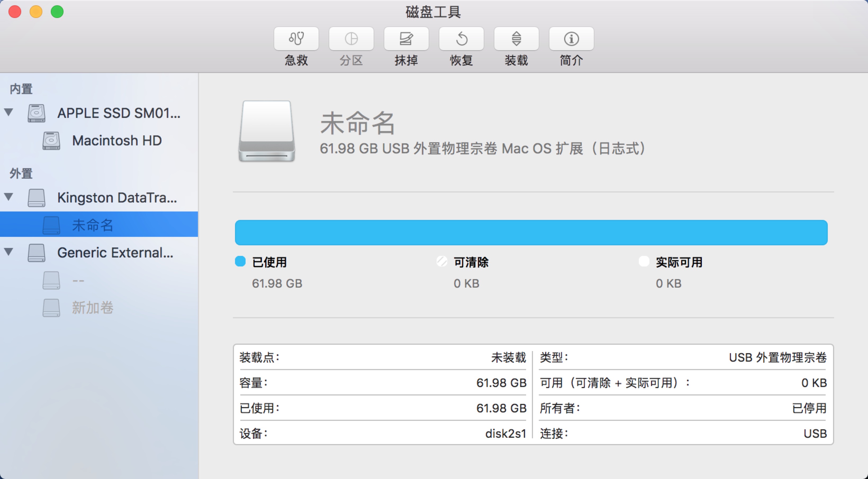Click the Mount (装载) toolbar icon

[516, 39]
